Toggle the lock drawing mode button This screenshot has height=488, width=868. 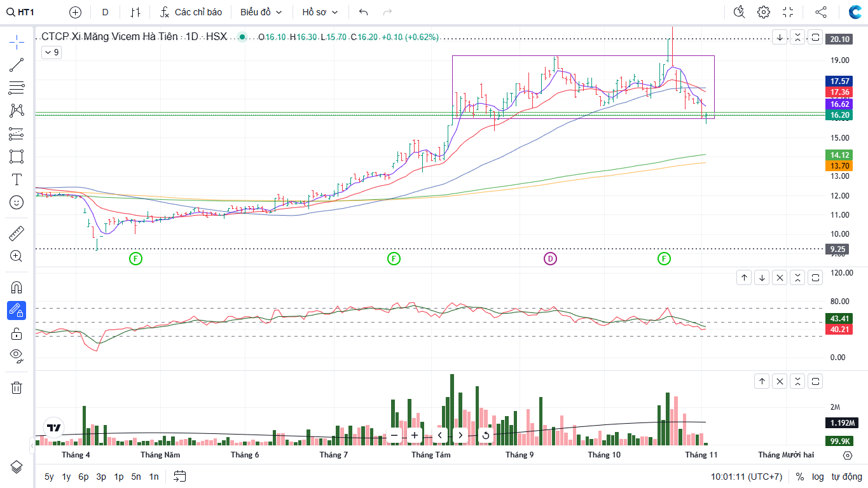17,333
